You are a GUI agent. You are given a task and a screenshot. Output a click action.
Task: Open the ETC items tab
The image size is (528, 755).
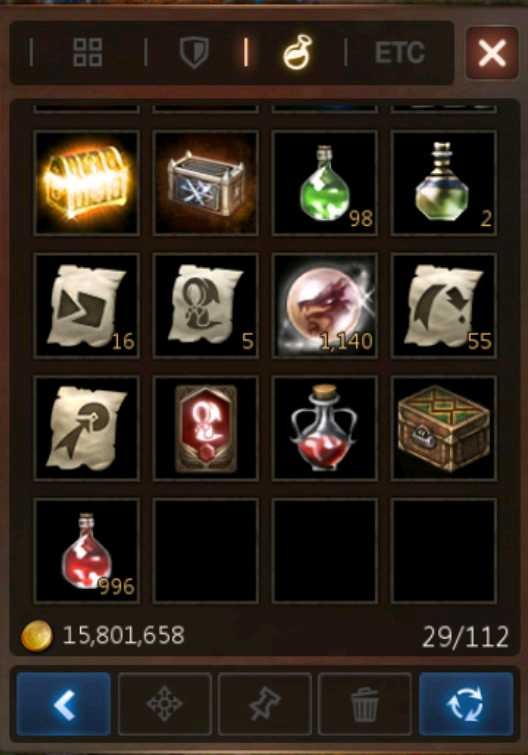coord(399,52)
